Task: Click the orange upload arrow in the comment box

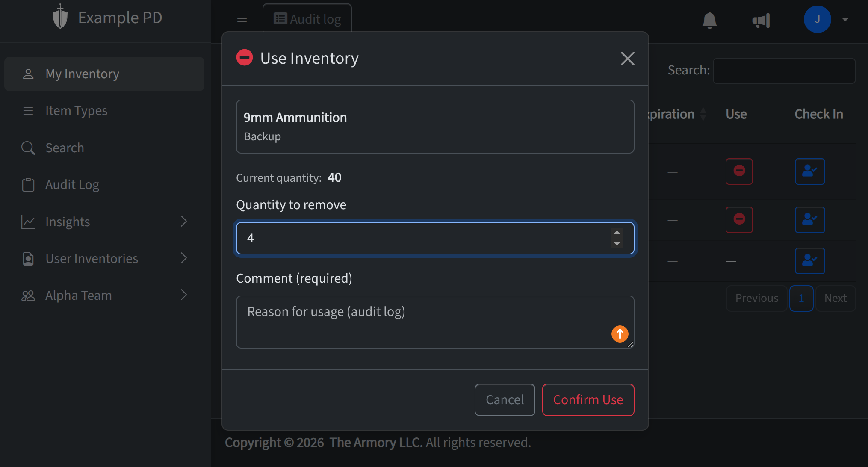Action: (620, 334)
